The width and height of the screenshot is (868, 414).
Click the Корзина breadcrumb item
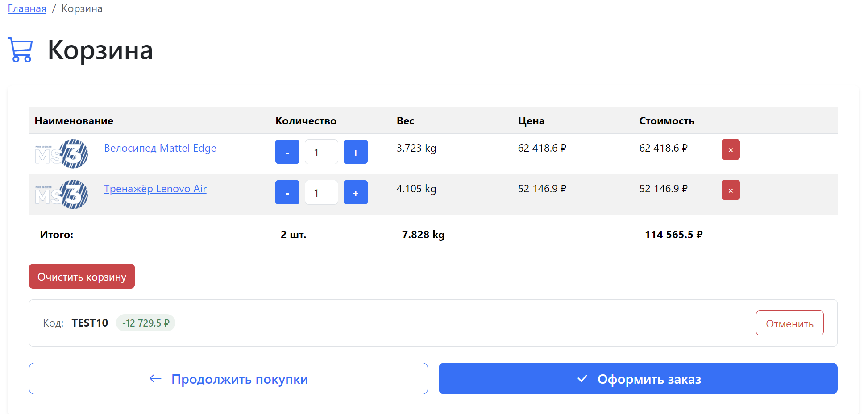coord(82,9)
